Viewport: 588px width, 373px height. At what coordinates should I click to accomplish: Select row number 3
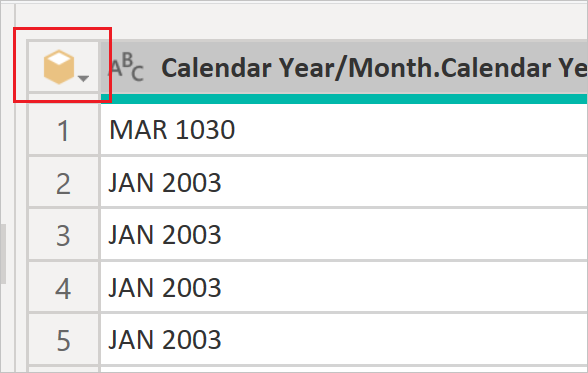pyautogui.click(x=63, y=235)
